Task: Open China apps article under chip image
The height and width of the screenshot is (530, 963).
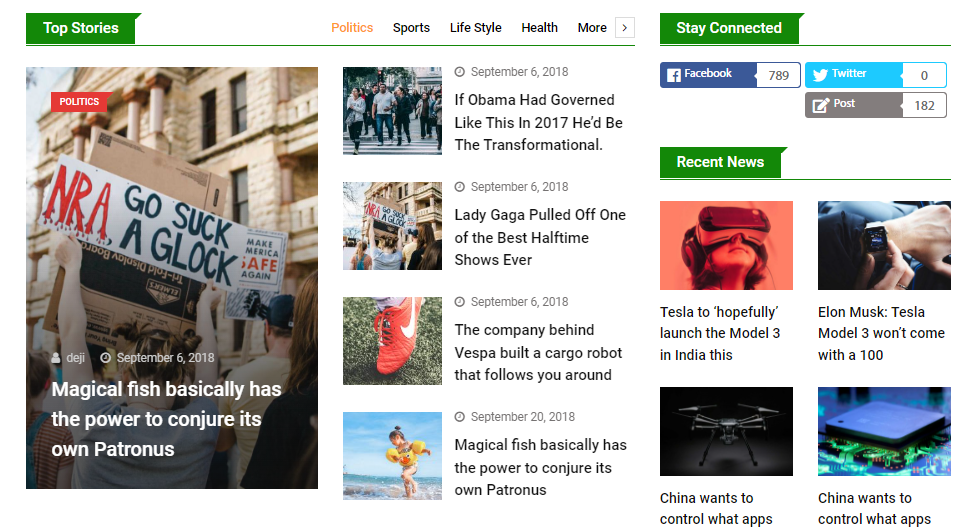Action: (875, 509)
